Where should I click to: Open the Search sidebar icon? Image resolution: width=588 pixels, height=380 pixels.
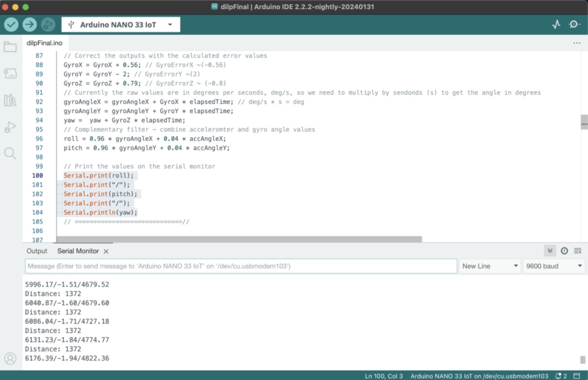click(x=10, y=153)
